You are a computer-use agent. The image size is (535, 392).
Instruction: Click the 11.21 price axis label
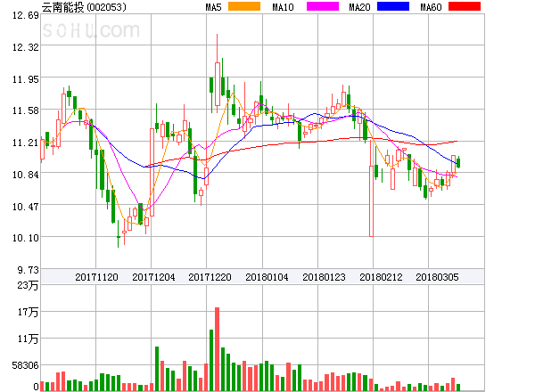click(x=26, y=143)
